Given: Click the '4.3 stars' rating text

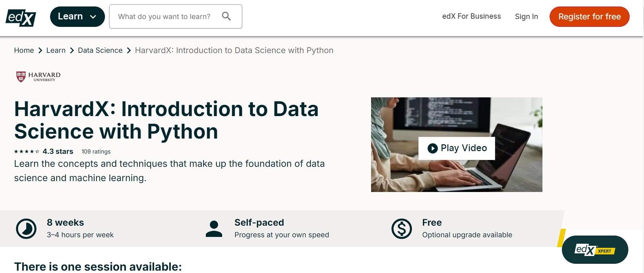Looking at the screenshot, I should coord(58,151).
